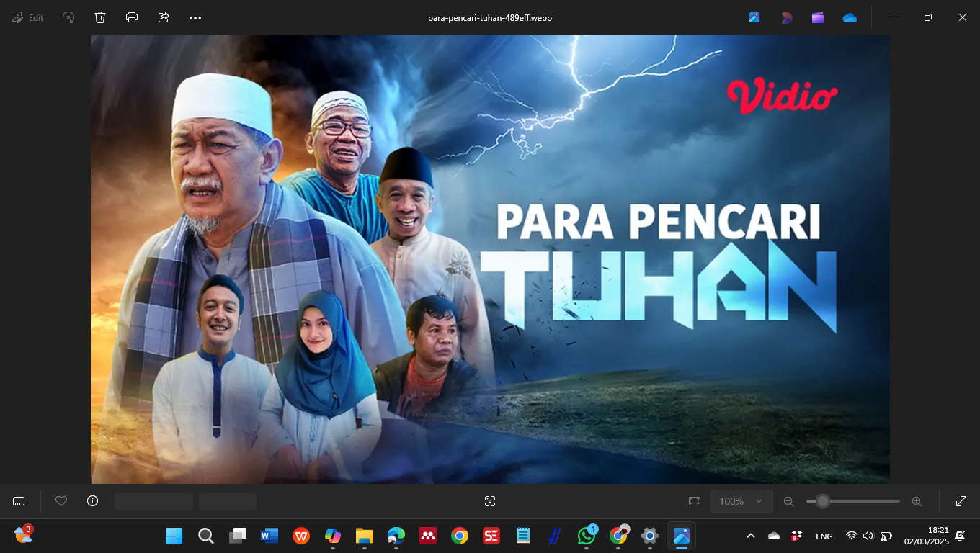Open the notification bell in the system tray
This screenshot has height=553, width=980.
click(961, 536)
